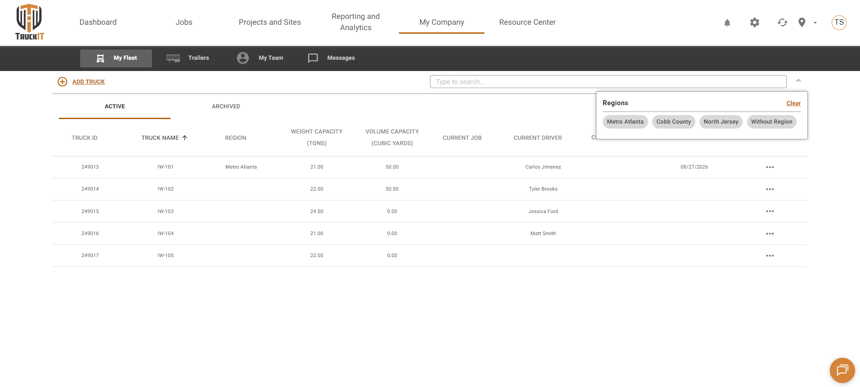Screen dimensions: 860x387
Task: Toggle the Cobb County region chip
Action: (x=674, y=122)
